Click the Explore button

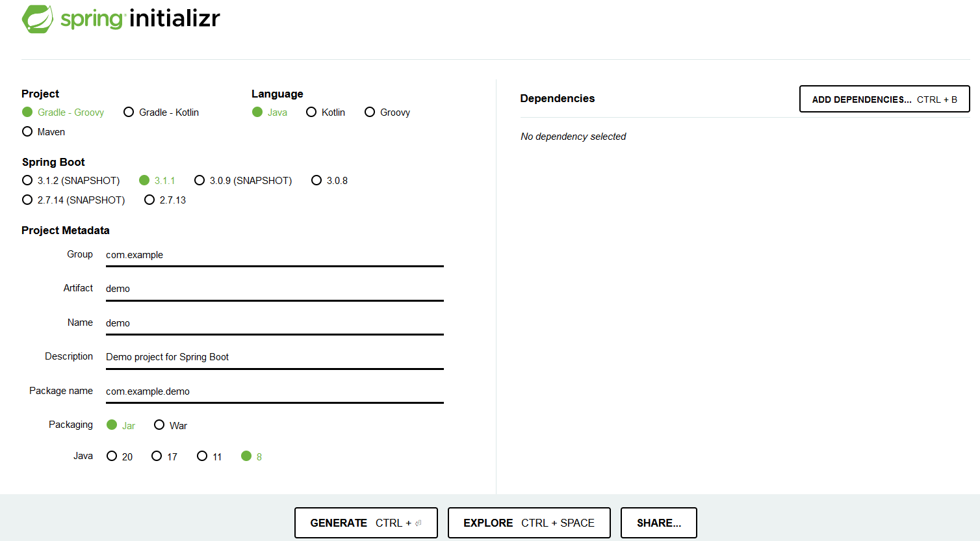click(x=529, y=523)
